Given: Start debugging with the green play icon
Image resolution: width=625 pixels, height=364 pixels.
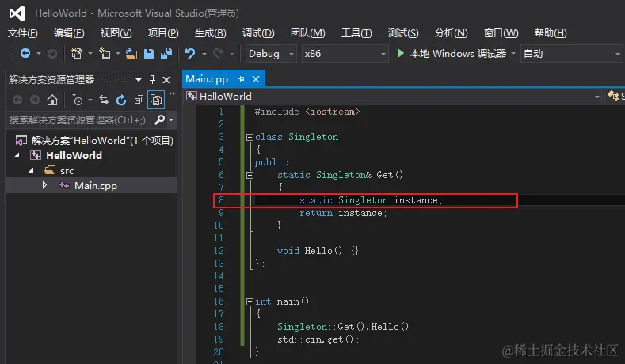Looking at the screenshot, I should (400, 53).
